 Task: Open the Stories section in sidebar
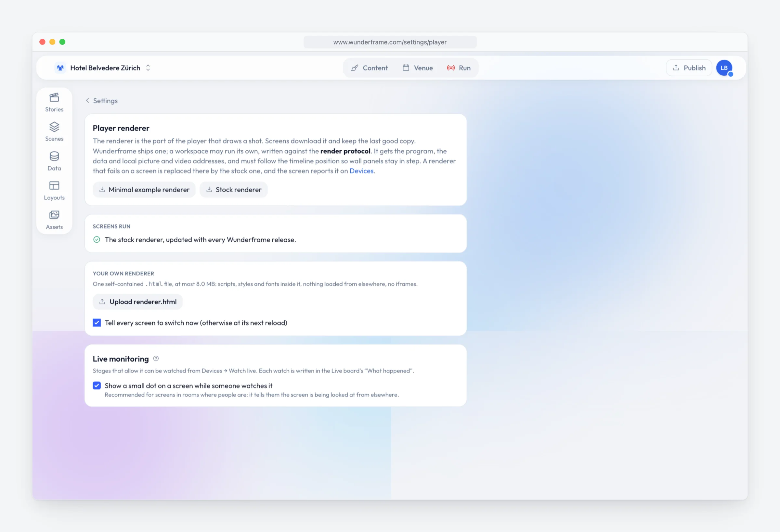point(54,102)
